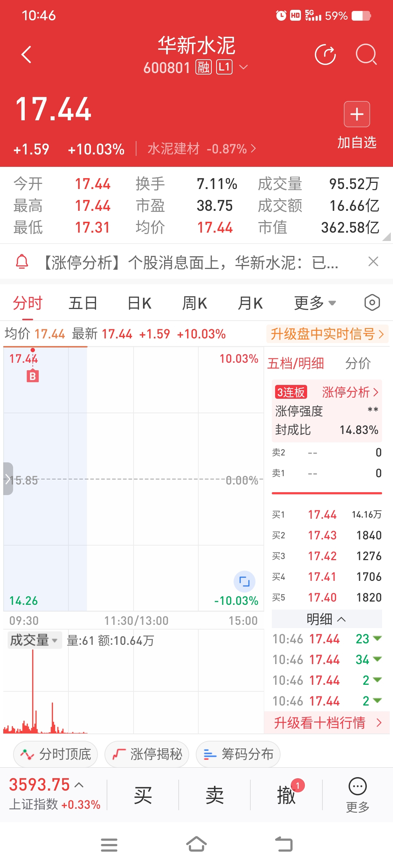The height and width of the screenshot is (868, 393).
Task: Switch to the 五日 chart tab
Action: [x=83, y=303]
